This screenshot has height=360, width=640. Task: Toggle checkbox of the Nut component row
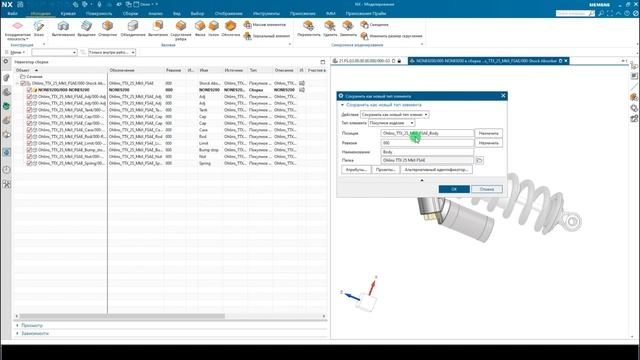[29, 156]
